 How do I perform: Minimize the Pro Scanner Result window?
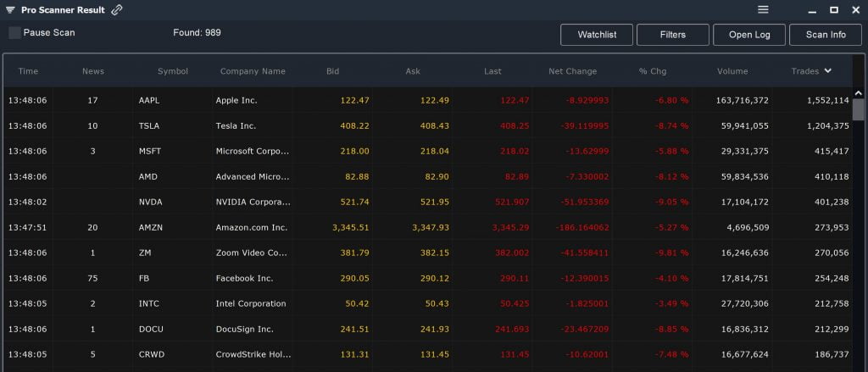coord(812,11)
